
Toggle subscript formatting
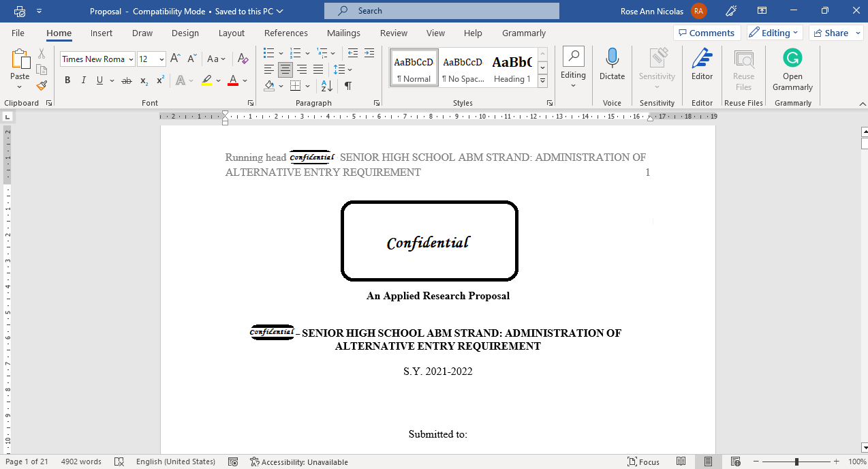(144, 80)
